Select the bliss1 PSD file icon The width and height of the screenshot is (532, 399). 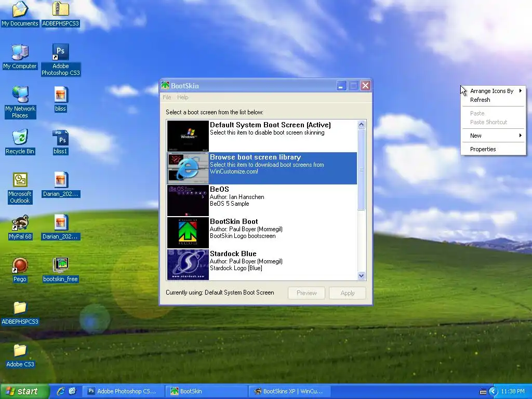pyautogui.click(x=60, y=142)
